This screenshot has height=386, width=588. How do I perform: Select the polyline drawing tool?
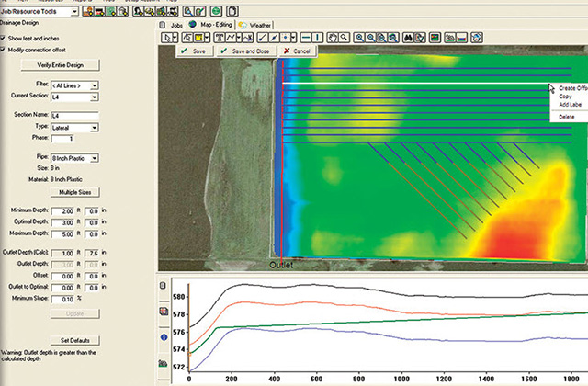coord(231,38)
